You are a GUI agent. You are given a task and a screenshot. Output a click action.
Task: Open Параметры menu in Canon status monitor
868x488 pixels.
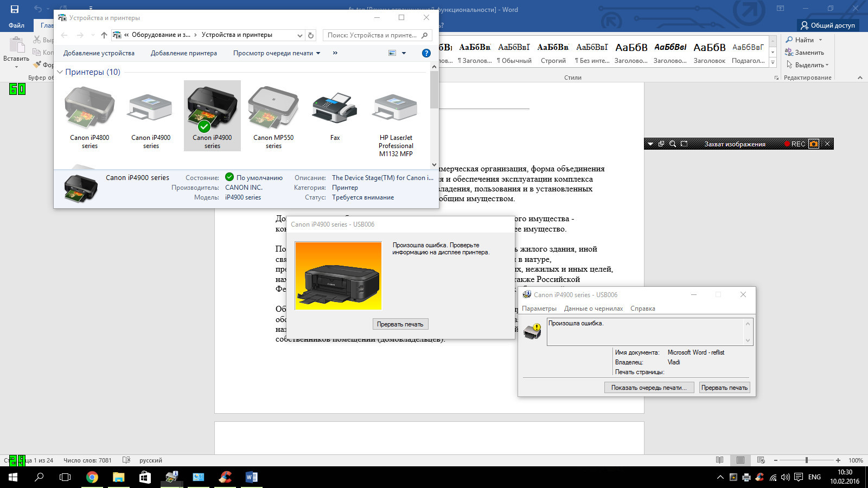pos(539,309)
